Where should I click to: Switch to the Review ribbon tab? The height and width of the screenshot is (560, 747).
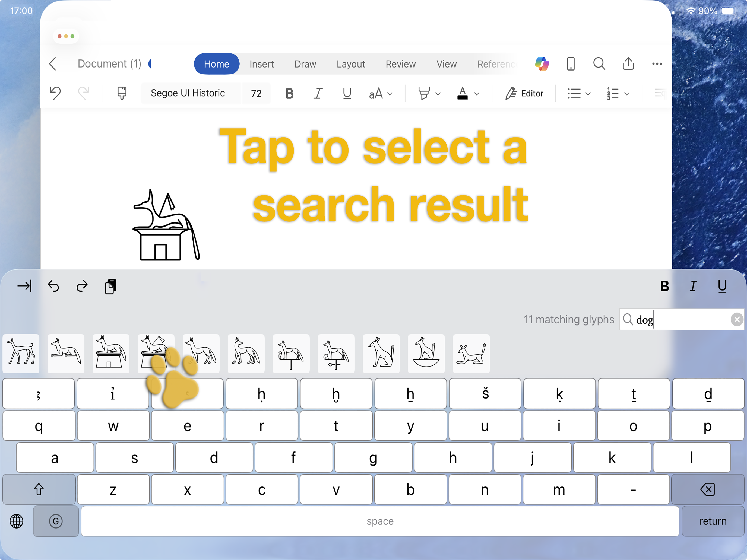coord(400,64)
